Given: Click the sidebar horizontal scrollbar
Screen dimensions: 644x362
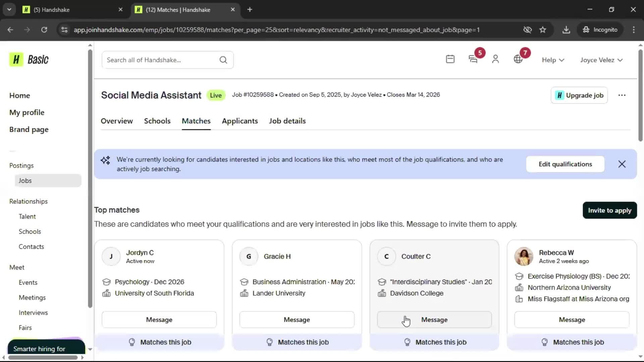Looking at the screenshot, I should point(43,357).
